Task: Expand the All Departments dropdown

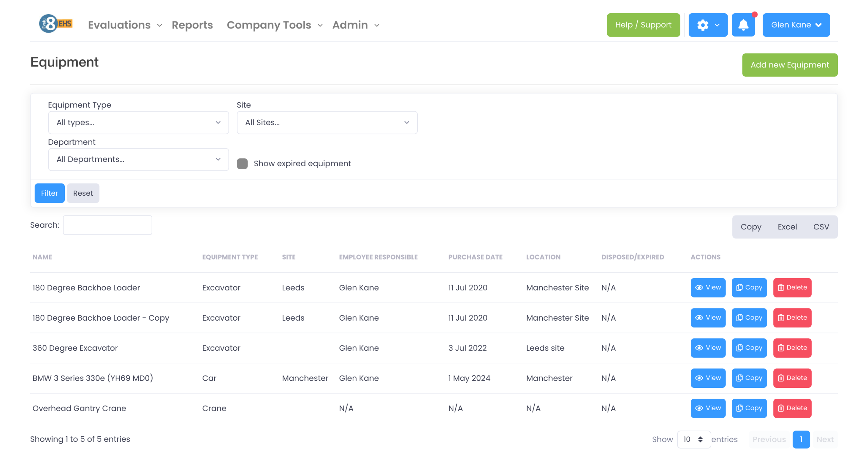Action: tap(138, 159)
